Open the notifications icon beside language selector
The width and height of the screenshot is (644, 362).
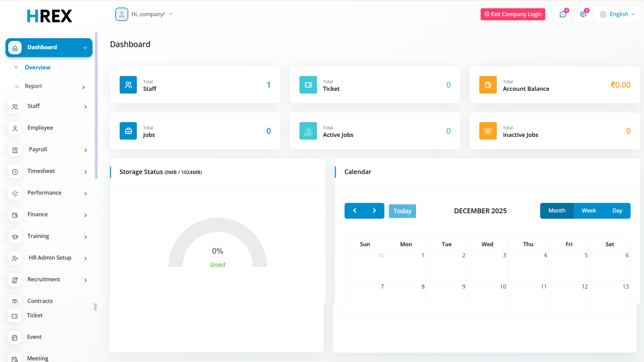click(x=583, y=14)
